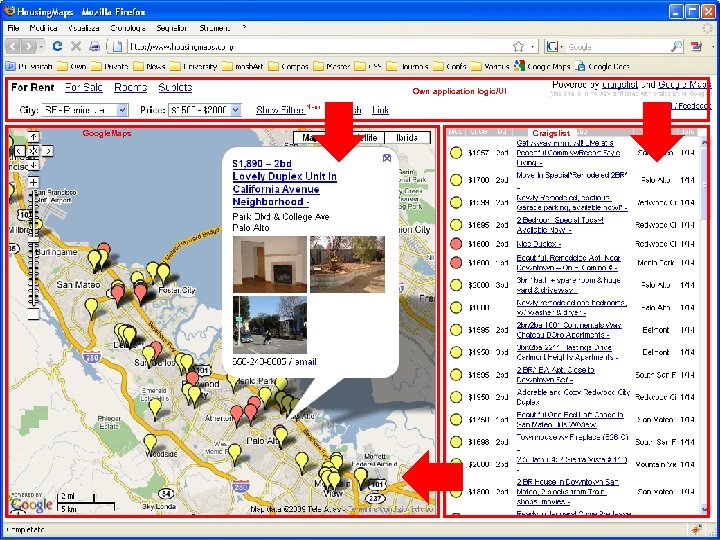Recenter map with the middle pan button
Viewport: 720px width, 540px height.
(33, 151)
